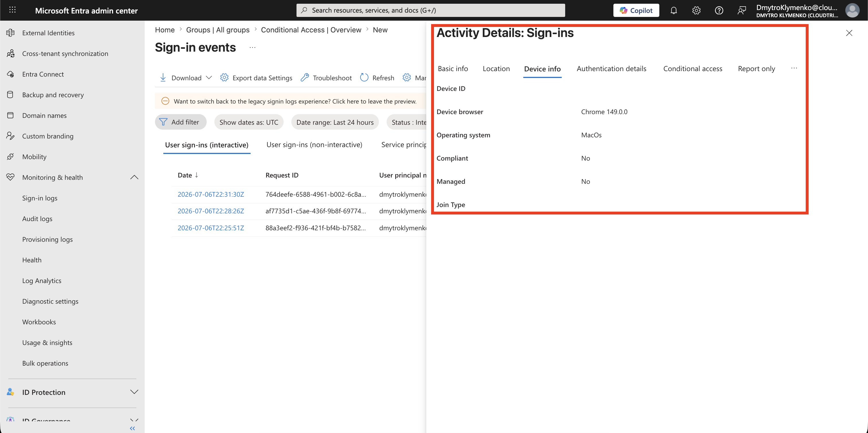Switch to Location tab

point(496,69)
